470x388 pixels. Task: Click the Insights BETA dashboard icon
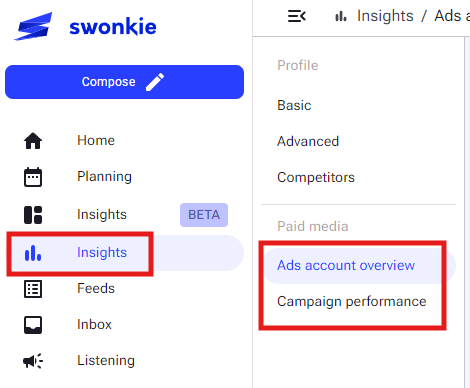[33, 215]
